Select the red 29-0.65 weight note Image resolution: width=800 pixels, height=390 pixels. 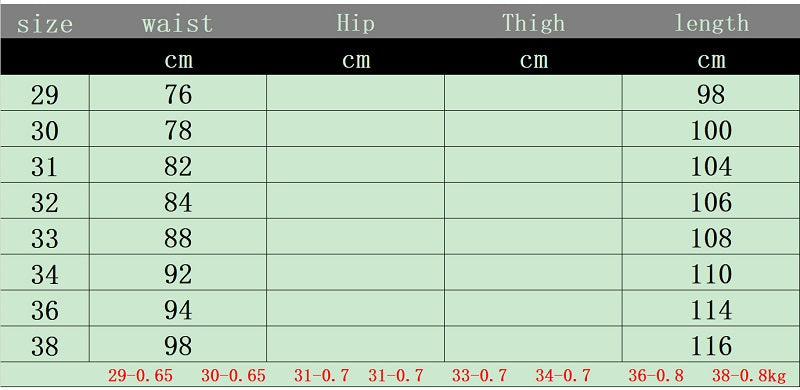coord(140,376)
